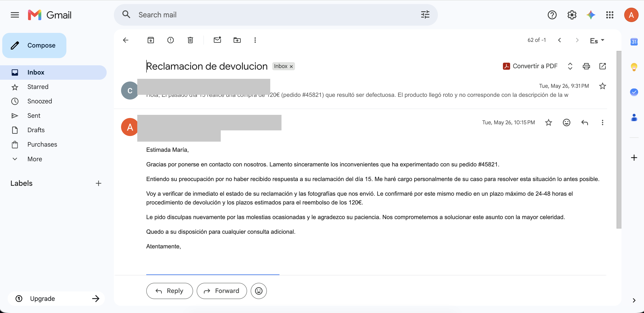Image resolution: width=644 pixels, height=313 pixels.
Task: Remove the Inbox label chip
Action: tap(291, 67)
